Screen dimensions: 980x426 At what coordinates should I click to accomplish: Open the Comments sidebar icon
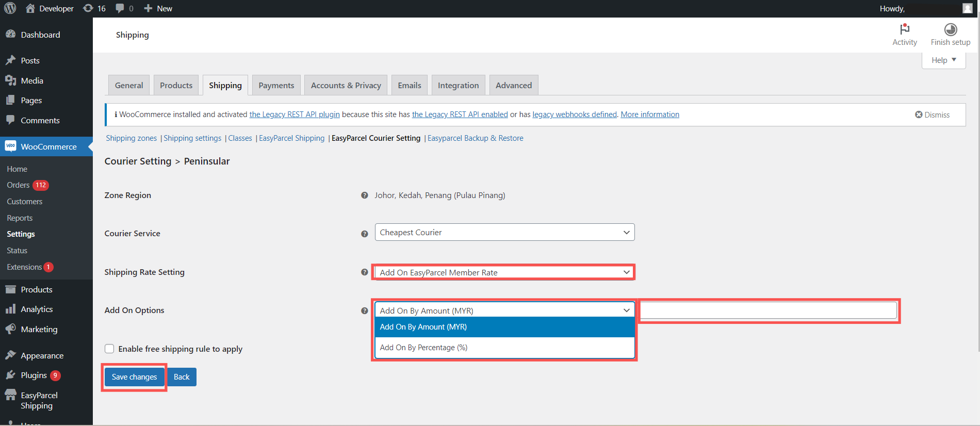point(10,120)
